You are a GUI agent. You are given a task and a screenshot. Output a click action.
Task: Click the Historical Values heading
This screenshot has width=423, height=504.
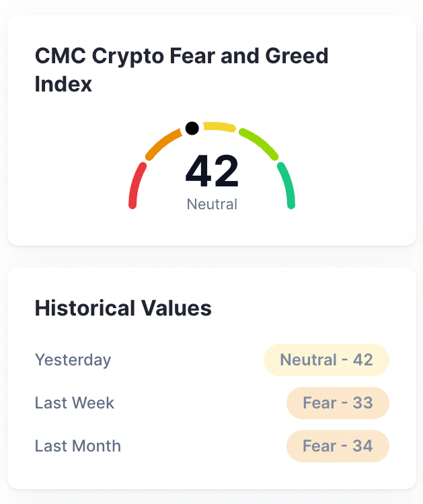coord(123,308)
